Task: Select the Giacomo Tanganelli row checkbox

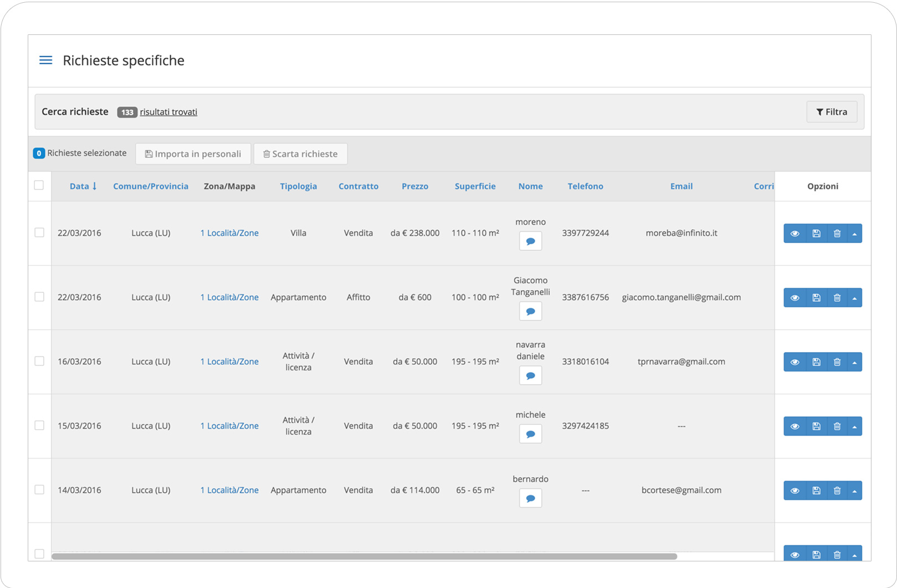Action: (x=39, y=297)
